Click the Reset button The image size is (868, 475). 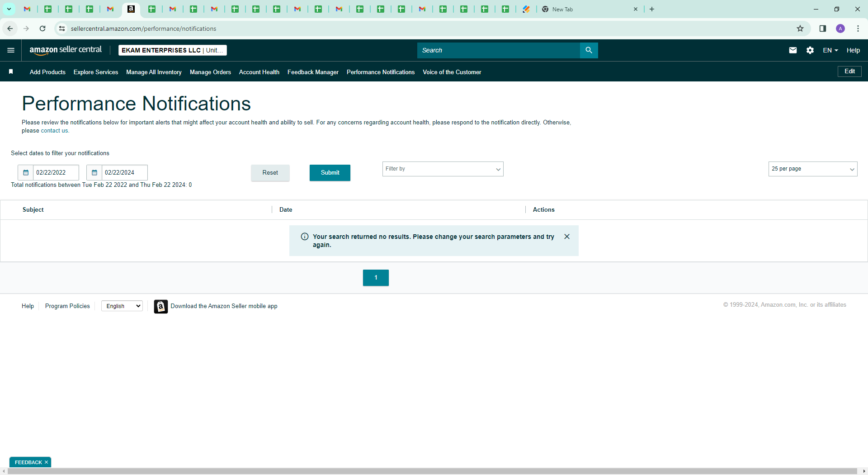(270, 173)
